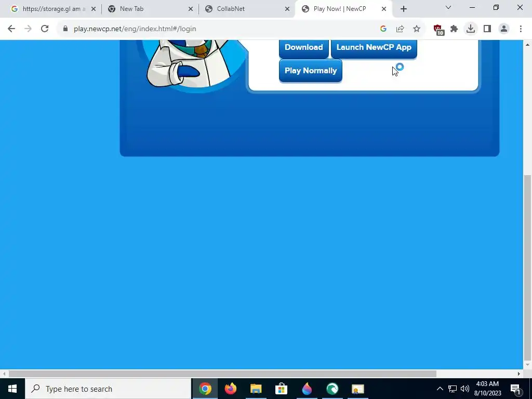This screenshot has width=532, height=399.
Task: Open Firefox from the taskbar
Action: (x=230, y=389)
